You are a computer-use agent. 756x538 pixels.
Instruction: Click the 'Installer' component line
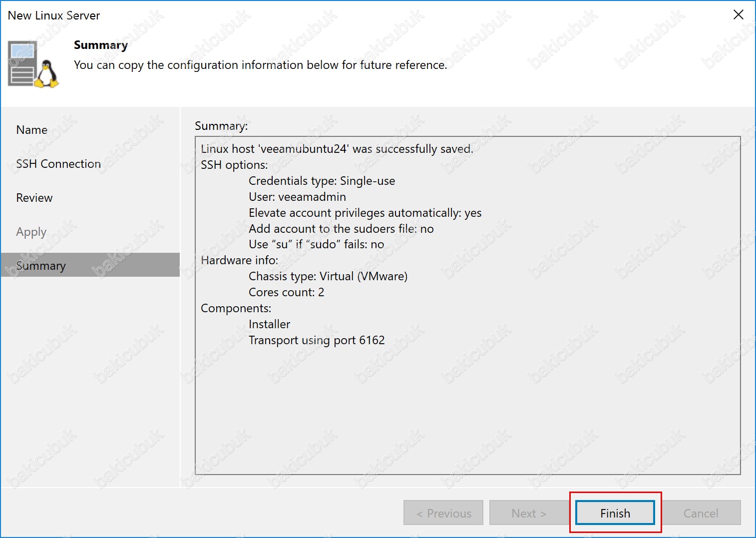coord(270,324)
